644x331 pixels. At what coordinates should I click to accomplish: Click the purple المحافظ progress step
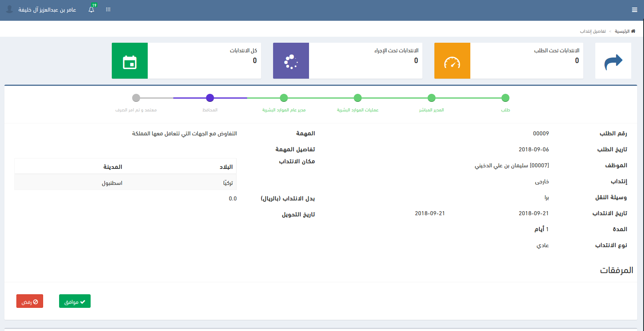pos(210,98)
